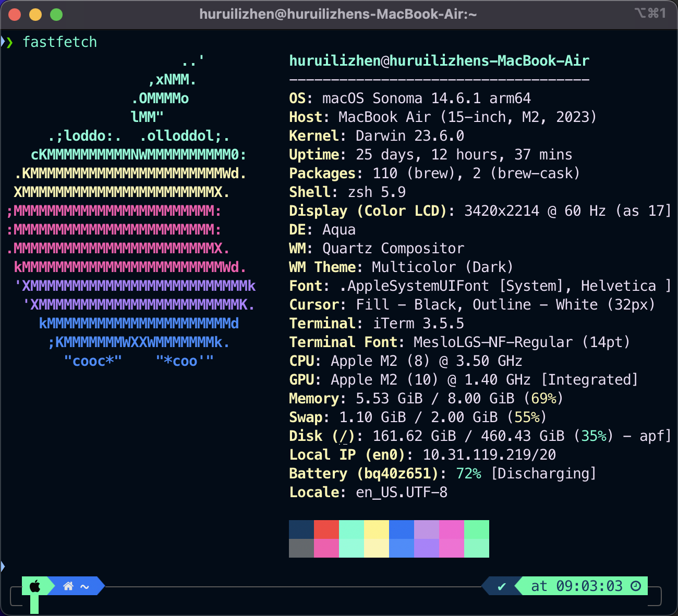678x616 pixels.
Task: Click the GPU line Apple M2 (10) @ 1.40 GHz
Action: [464, 380]
